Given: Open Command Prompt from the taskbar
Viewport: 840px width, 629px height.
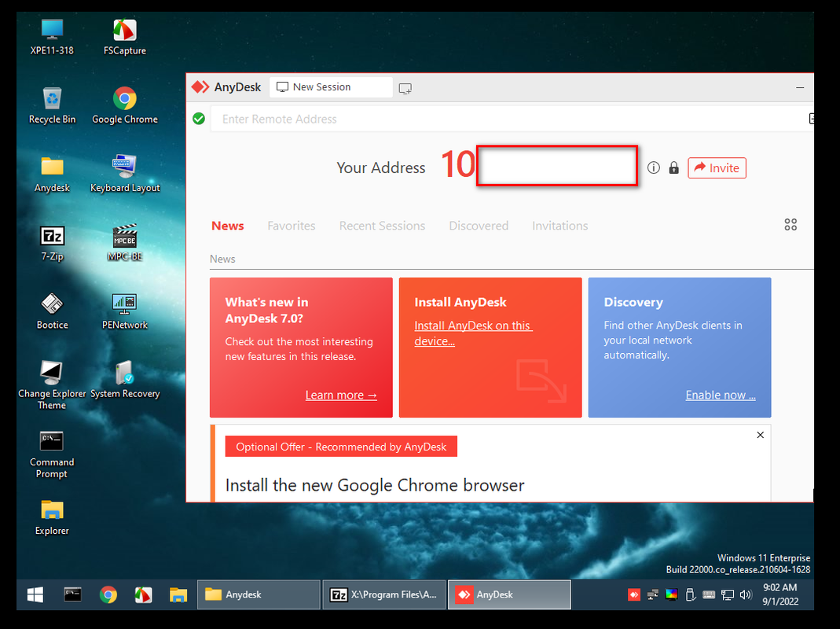Looking at the screenshot, I should (x=72, y=594).
